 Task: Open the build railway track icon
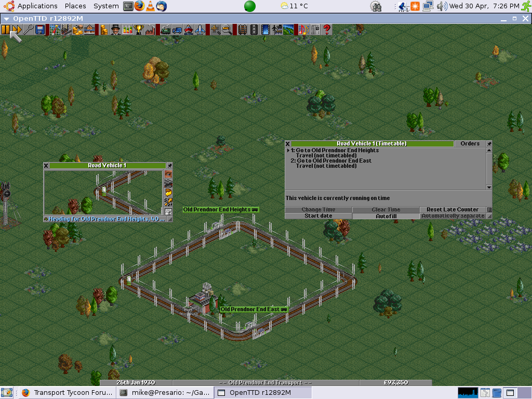point(242,30)
